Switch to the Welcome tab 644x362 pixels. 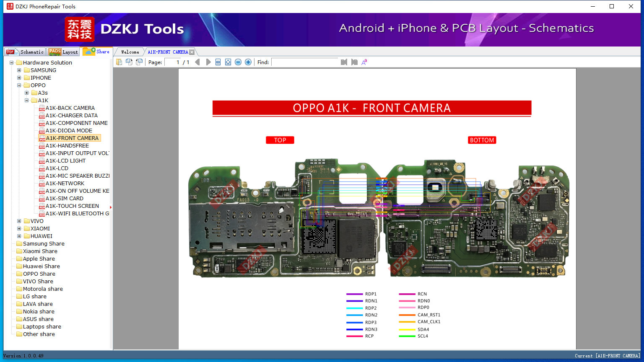click(130, 52)
